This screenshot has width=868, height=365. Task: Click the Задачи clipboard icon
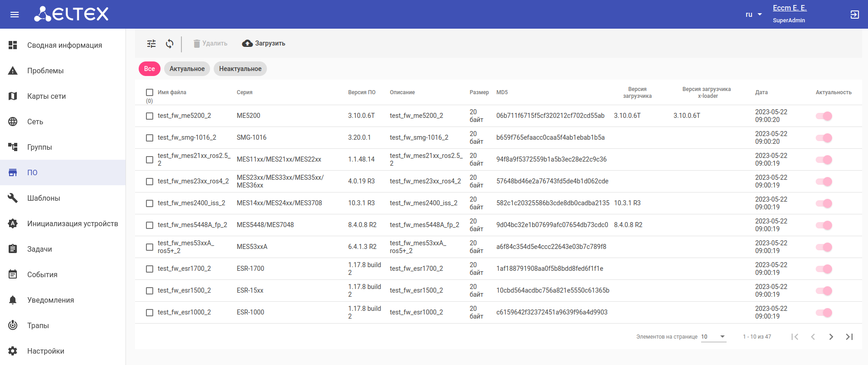pos(13,249)
